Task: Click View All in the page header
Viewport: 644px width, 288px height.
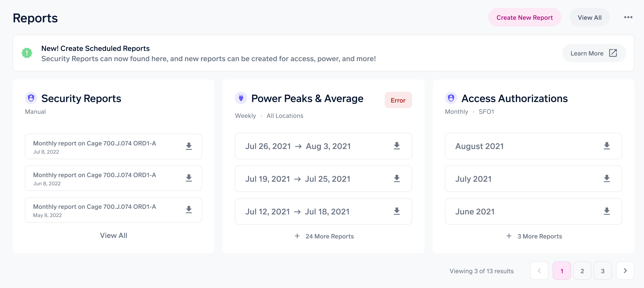Action: (x=590, y=17)
